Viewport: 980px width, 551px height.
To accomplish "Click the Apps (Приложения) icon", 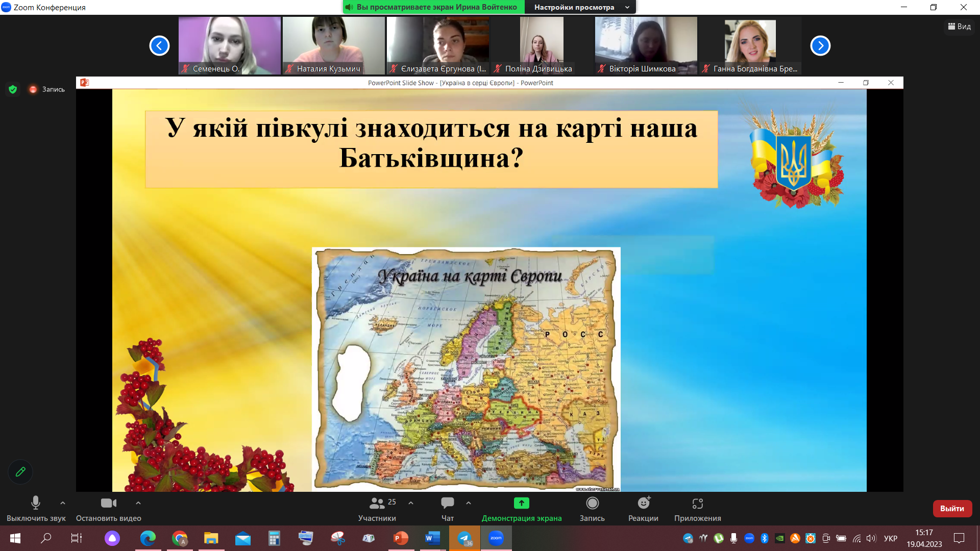I will pos(697,509).
